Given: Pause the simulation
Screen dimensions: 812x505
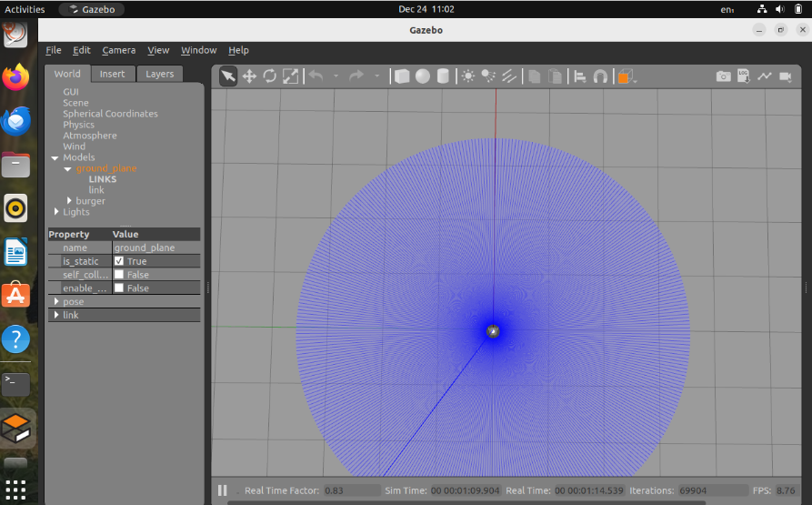Looking at the screenshot, I should point(223,490).
